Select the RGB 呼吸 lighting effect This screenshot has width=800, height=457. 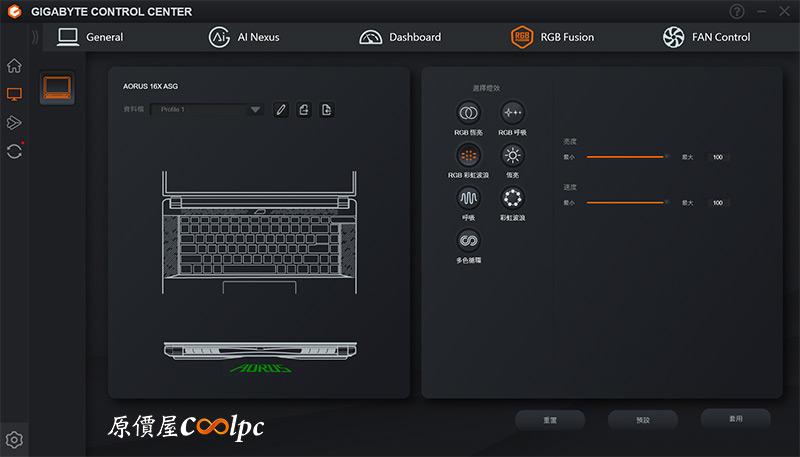pyautogui.click(x=512, y=112)
